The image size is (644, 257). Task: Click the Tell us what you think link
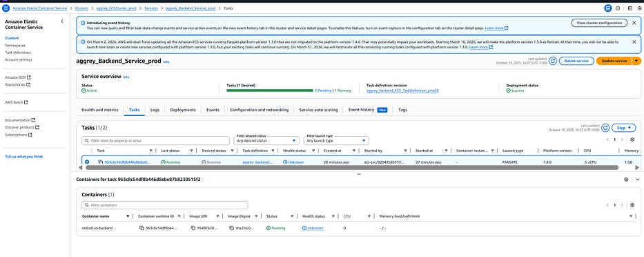pos(24,157)
